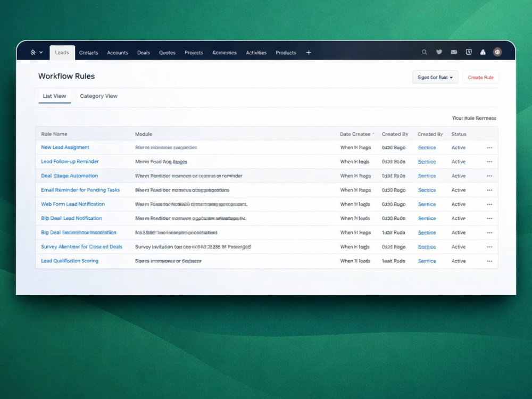Click the Rule Name column header
The width and height of the screenshot is (532, 399).
coord(54,134)
